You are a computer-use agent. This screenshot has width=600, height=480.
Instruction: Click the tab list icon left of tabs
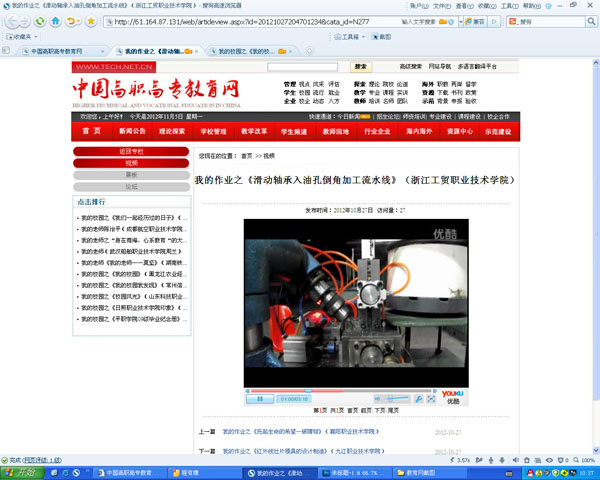pos(6,51)
